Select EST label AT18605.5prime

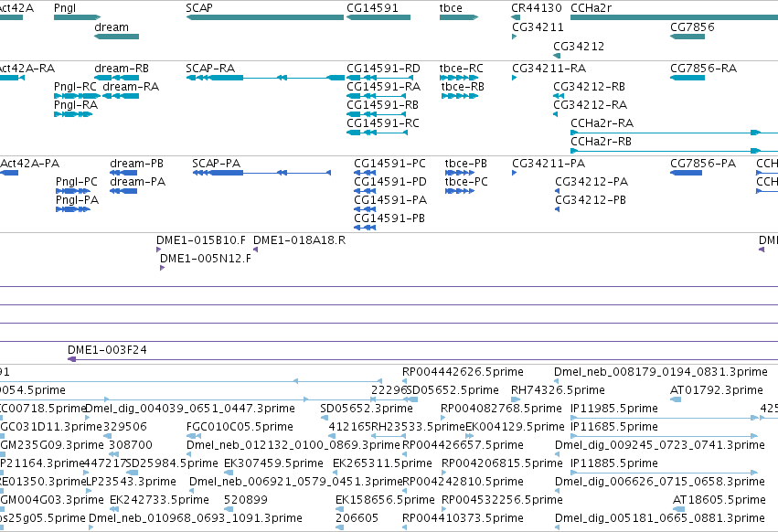[719, 500]
